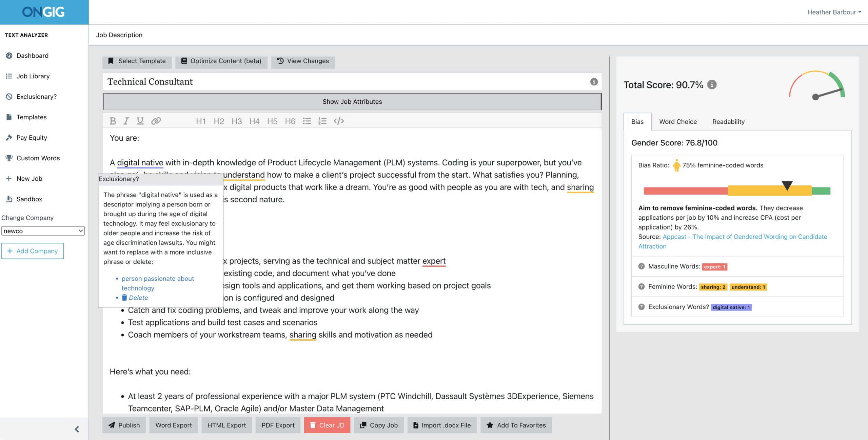Open the Sandbox page
The image size is (868, 440).
(x=29, y=199)
